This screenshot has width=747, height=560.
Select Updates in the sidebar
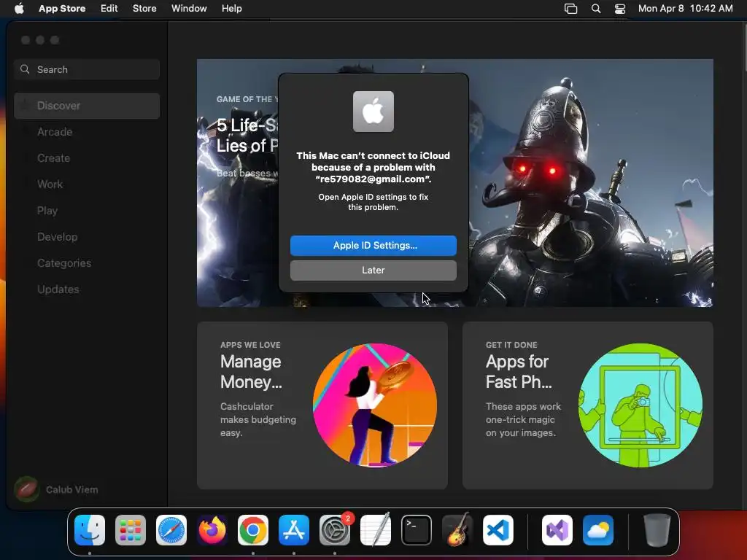pyautogui.click(x=87, y=289)
